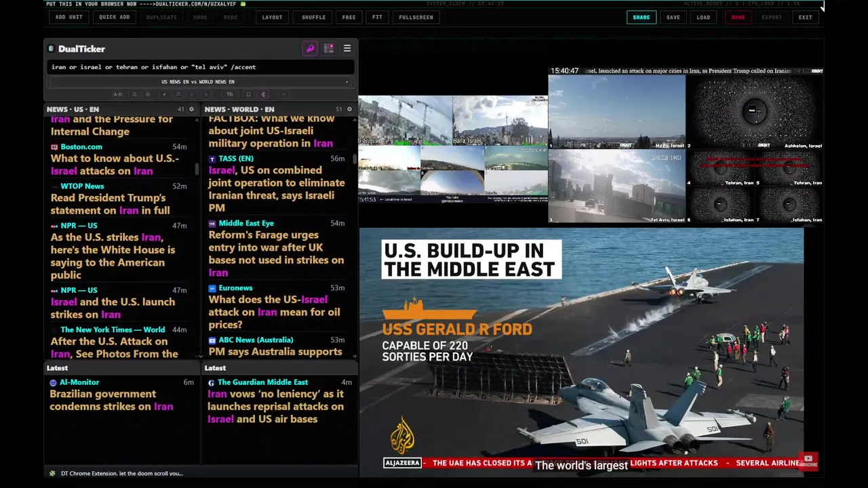This screenshot has width=868, height=488.
Task: Click the Tel Aviv, Israel camera feed
Action: [x=616, y=186]
